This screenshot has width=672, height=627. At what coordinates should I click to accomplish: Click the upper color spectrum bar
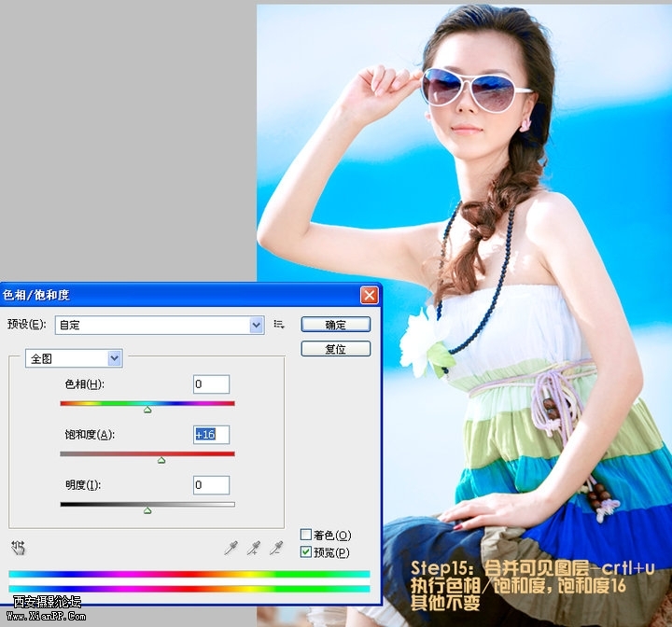click(x=189, y=575)
